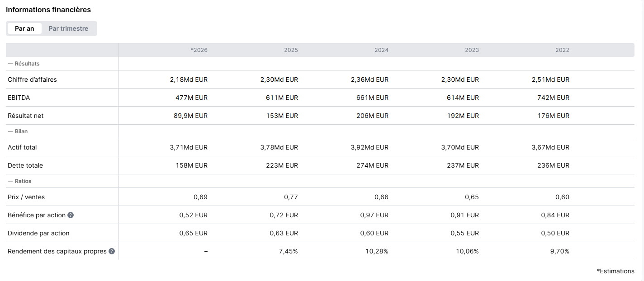Click the 2022 column header

pos(562,50)
